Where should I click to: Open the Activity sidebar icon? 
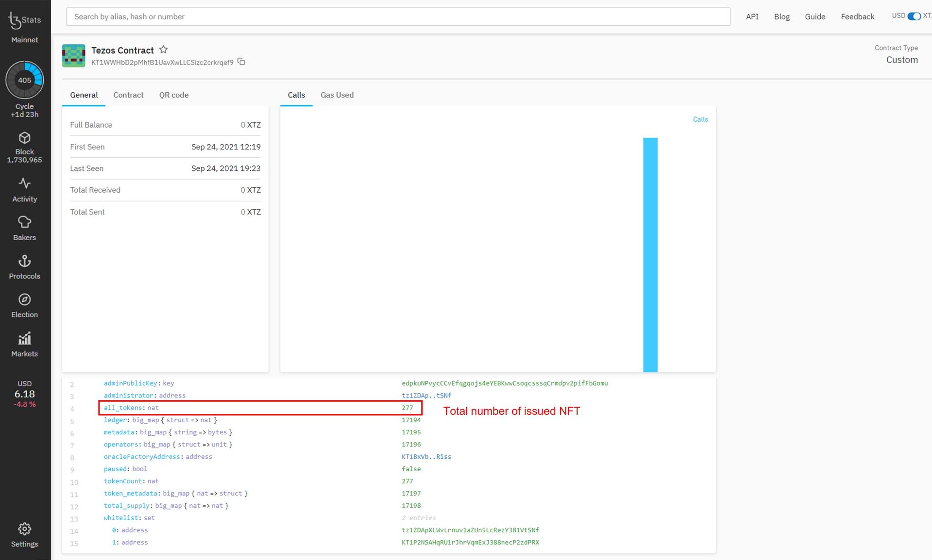[24, 184]
